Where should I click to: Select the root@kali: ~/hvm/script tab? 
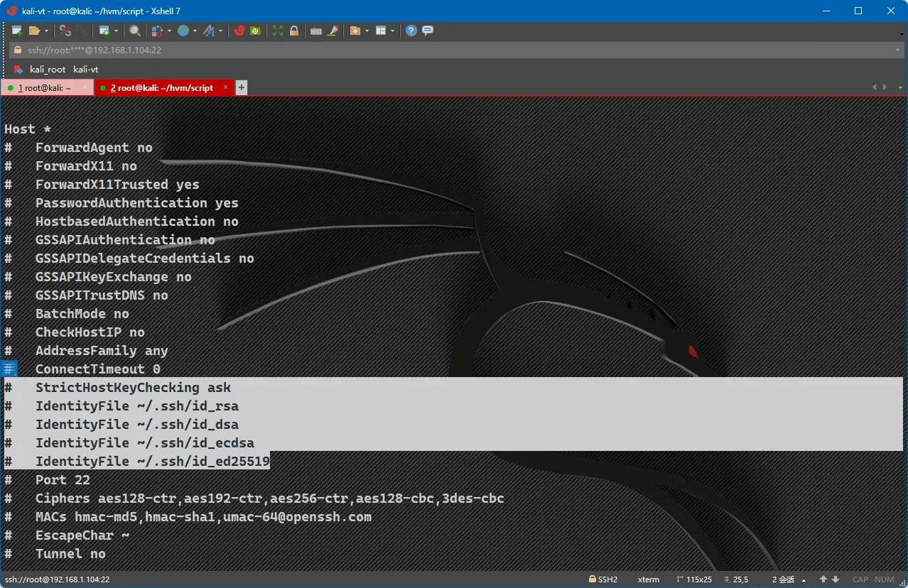161,88
